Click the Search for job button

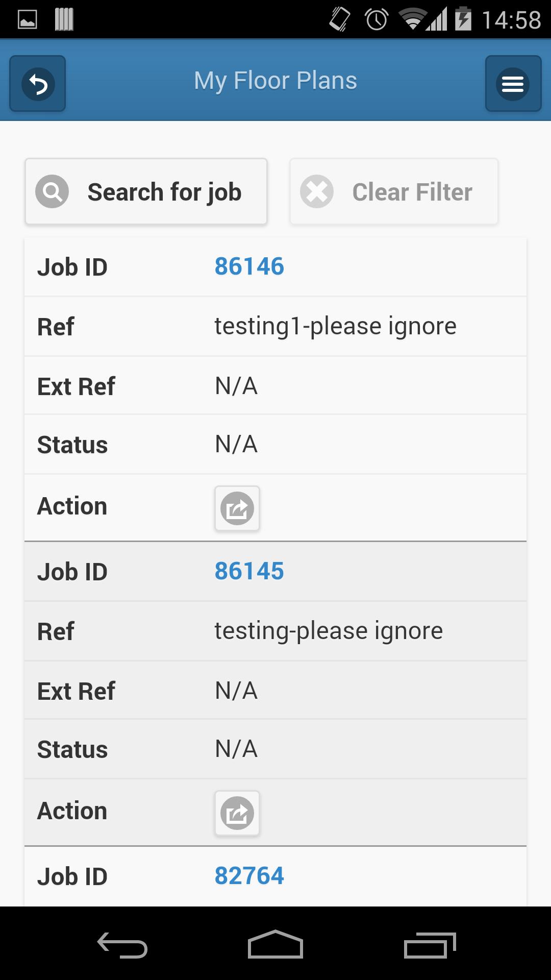tap(146, 192)
